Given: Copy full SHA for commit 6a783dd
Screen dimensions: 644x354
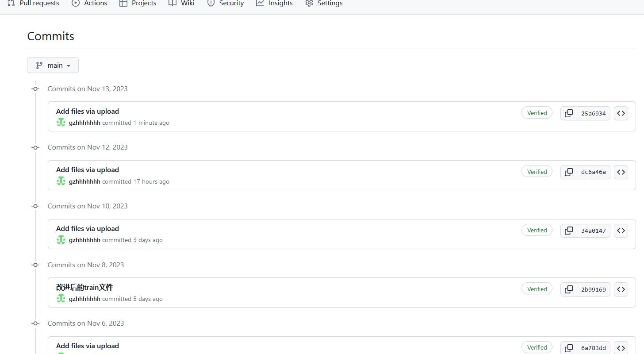Looking at the screenshot, I should coord(569,348).
